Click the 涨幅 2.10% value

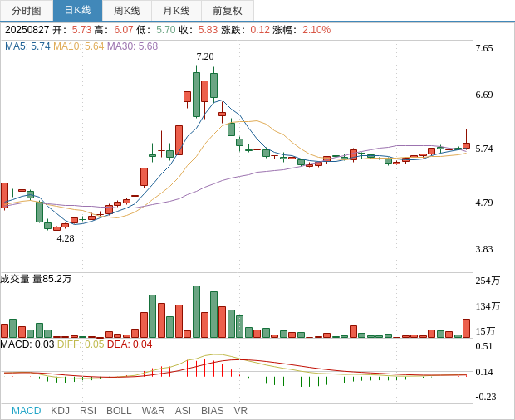coord(316,30)
